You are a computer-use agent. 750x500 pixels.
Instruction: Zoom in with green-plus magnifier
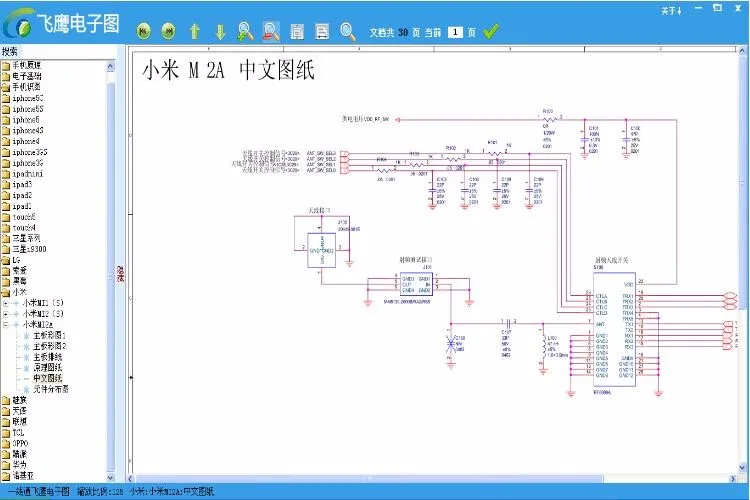click(245, 32)
